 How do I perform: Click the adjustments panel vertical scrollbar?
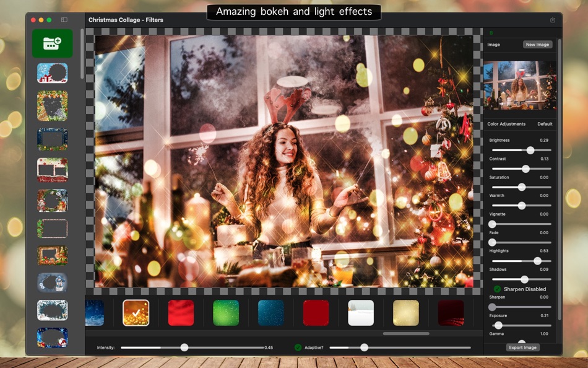[x=560, y=180]
